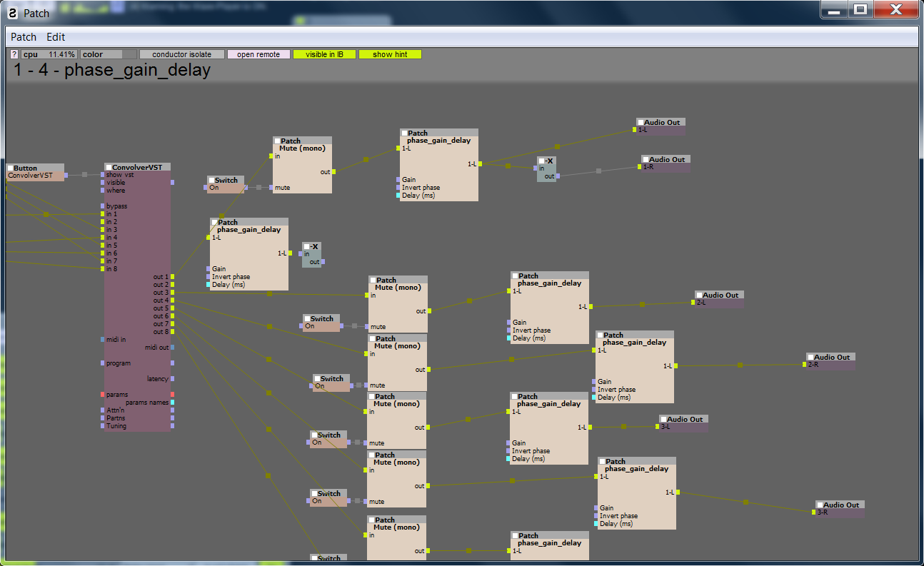This screenshot has width=924, height=566.
Task: Select the in 1 pin on ConvolverVST
Action: (x=102, y=214)
